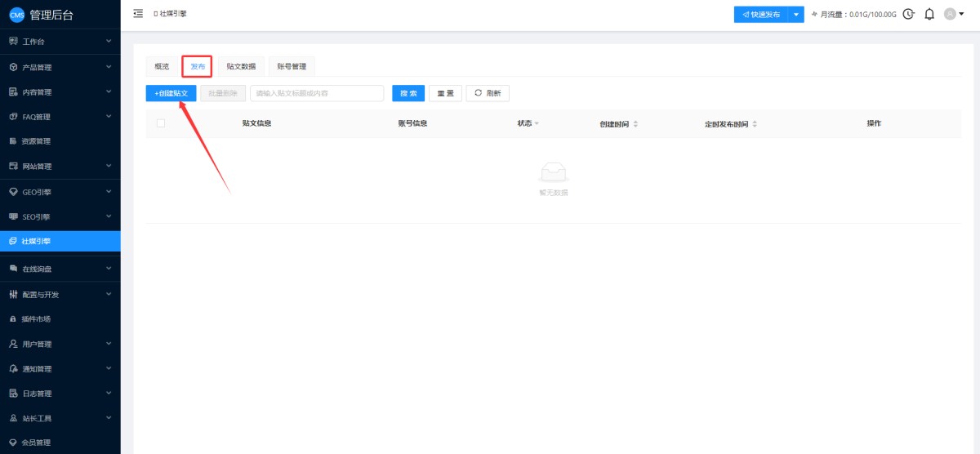Screen dimensions: 980x454
Task: Expand the GEO引擎 sidebar menu
Action: coord(60,192)
